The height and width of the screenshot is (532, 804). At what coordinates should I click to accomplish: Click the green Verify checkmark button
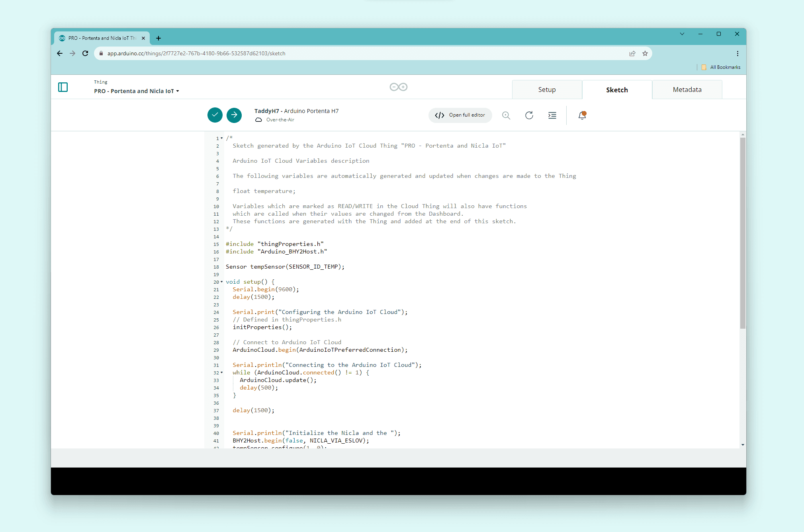click(x=215, y=115)
